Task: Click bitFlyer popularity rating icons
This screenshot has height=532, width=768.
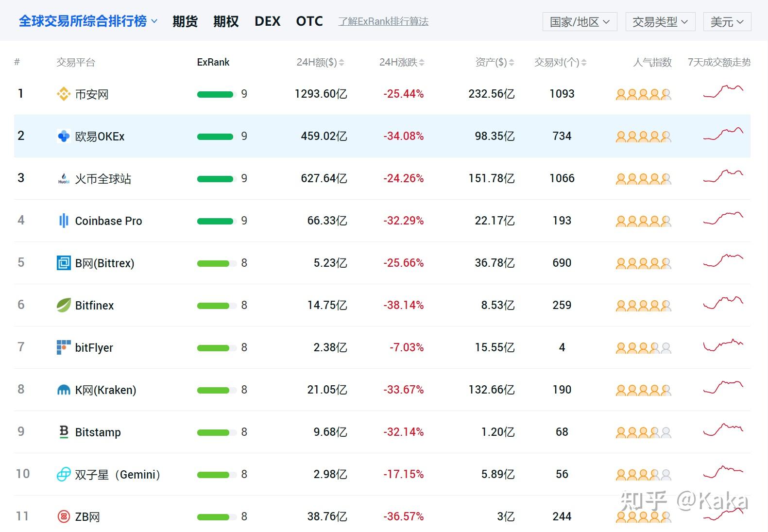Action: pyautogui.click(x=644, y=348)
